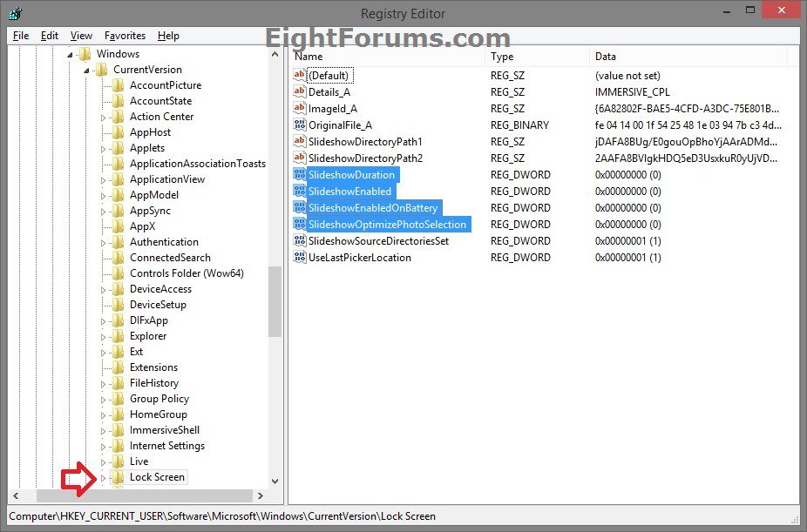Click the binary icon beside OriginalFile_A
Viewport: 807px width, 532px height.
[x=299, y=125]
